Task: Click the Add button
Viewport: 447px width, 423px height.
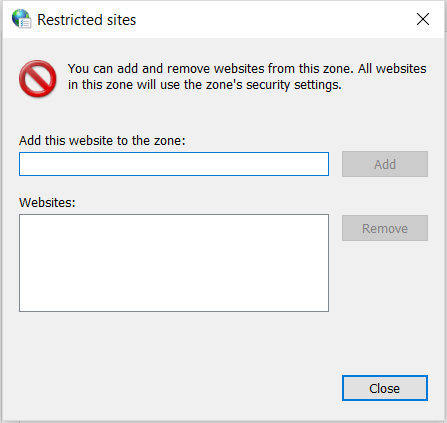Action: 385,164
